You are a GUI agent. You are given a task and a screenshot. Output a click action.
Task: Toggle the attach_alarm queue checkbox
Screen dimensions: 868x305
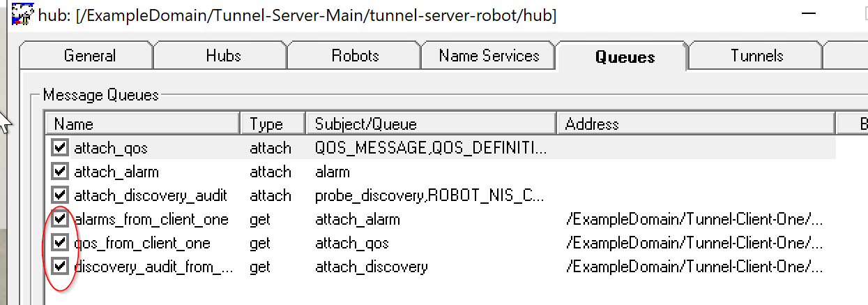[61, 172]
